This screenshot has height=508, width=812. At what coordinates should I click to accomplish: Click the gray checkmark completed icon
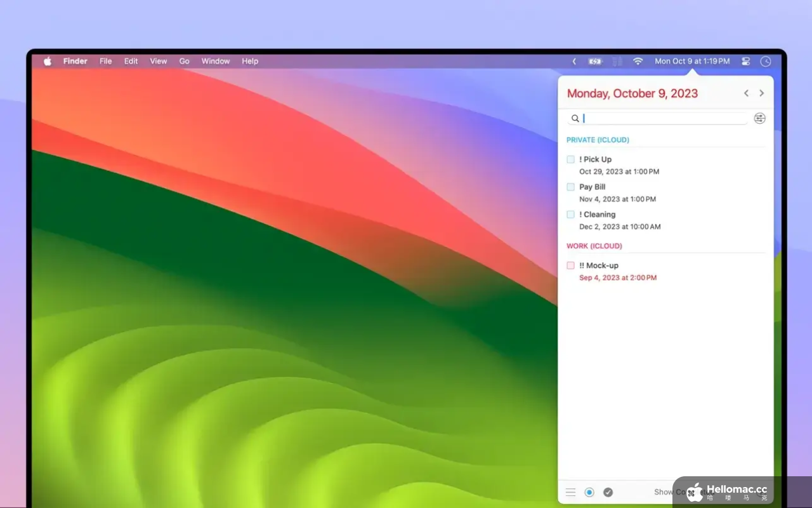coord(608,492)
